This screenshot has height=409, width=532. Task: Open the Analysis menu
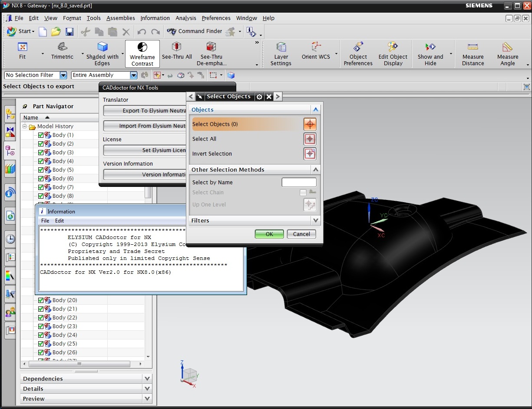point(186,18)
